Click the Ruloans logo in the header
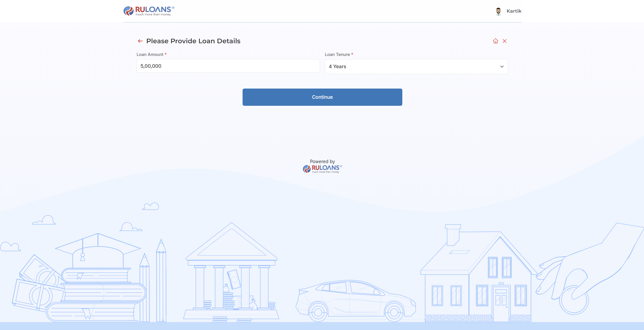 [149, 11]
